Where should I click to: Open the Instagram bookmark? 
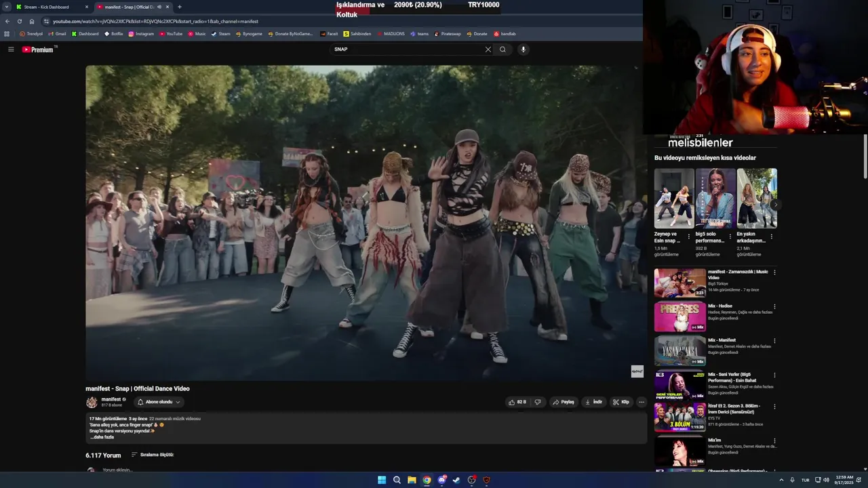point(141,34)
